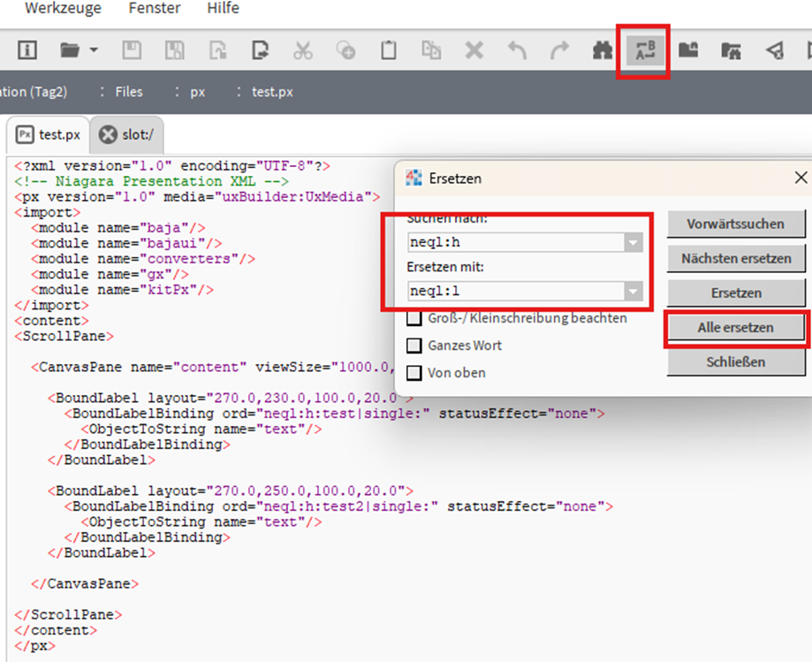Viewport: 812px width, 662px height.
Task: Expand the Suchen nach dropdown arrow
Action: 634,242
